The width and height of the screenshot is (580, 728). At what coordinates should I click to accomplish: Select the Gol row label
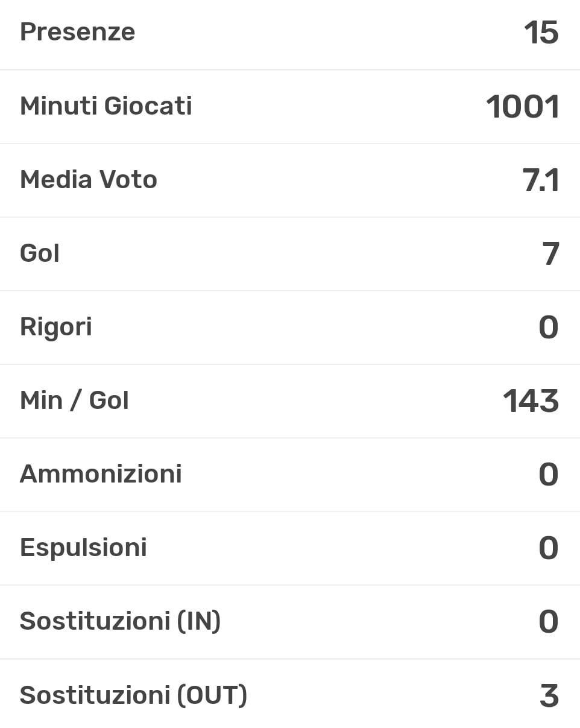pyautogui.click(x=40, y=253)
